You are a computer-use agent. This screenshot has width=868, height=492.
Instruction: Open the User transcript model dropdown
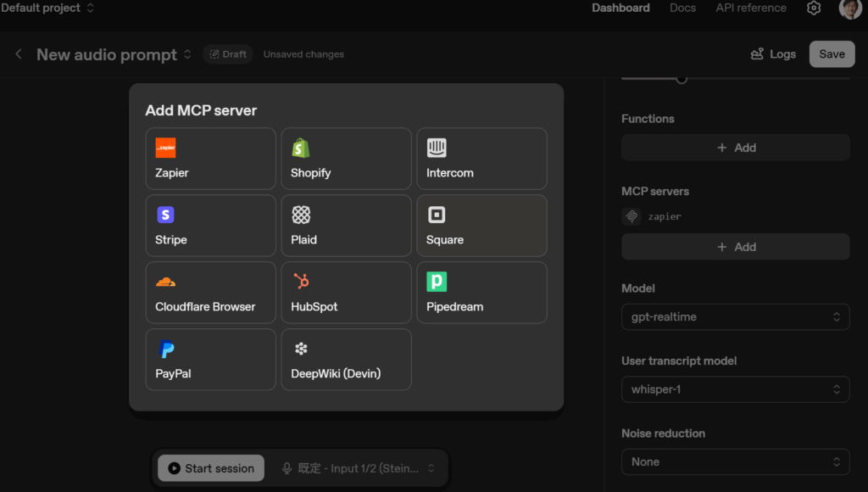coord(735,389)
